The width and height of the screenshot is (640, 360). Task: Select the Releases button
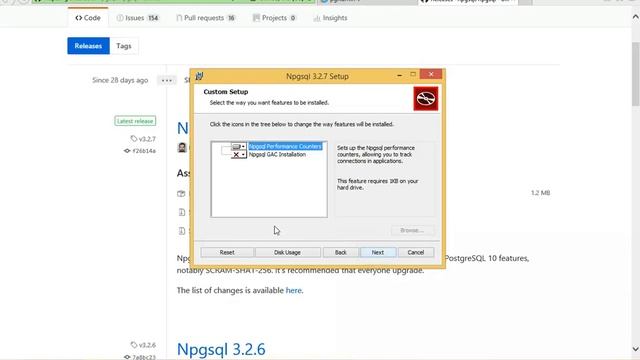click(89, 46)
